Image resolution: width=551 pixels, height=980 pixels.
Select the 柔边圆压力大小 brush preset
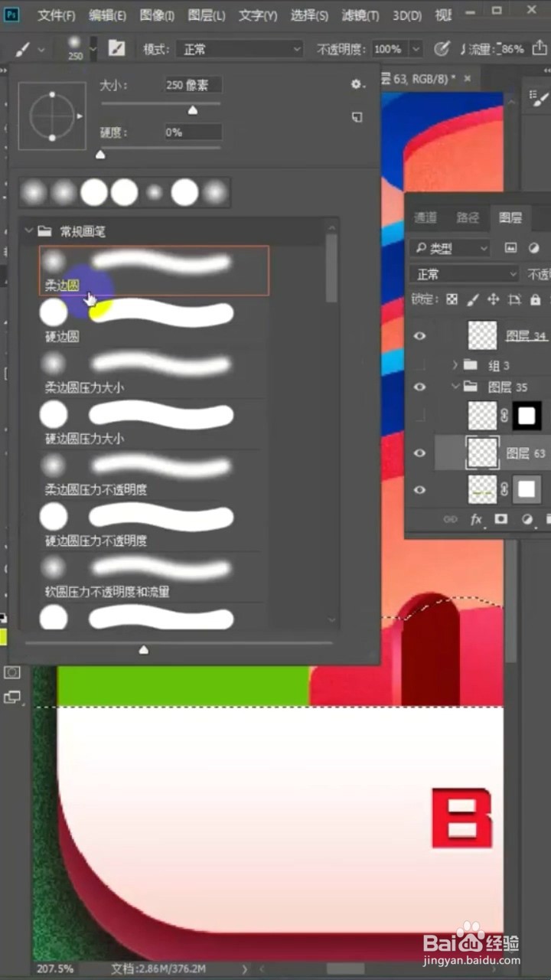(x=154, y=372)
